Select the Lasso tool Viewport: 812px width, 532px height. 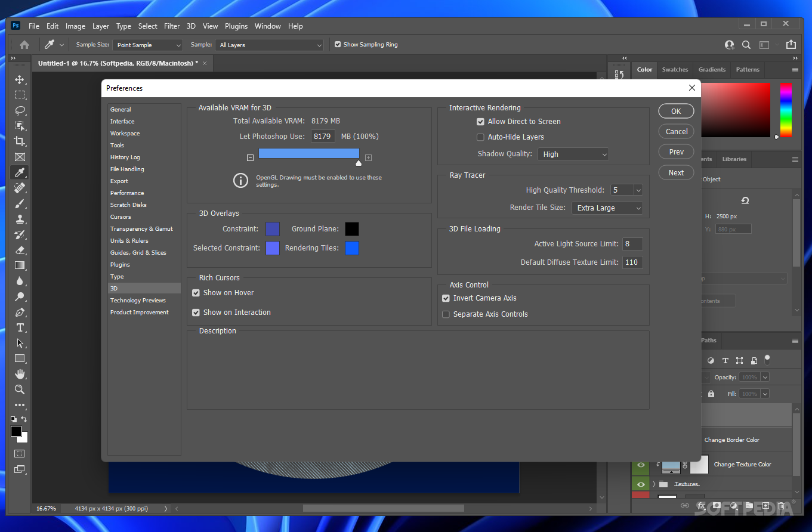20,110
